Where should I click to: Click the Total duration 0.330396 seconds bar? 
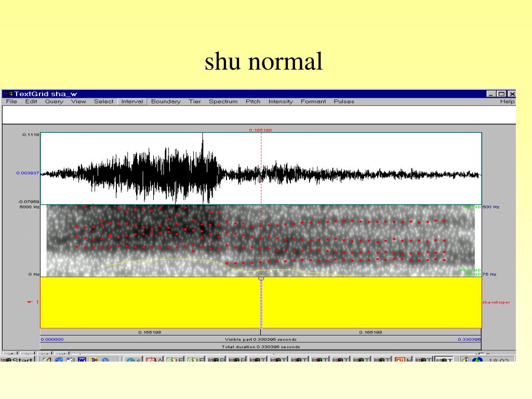[x=261, y=347]
